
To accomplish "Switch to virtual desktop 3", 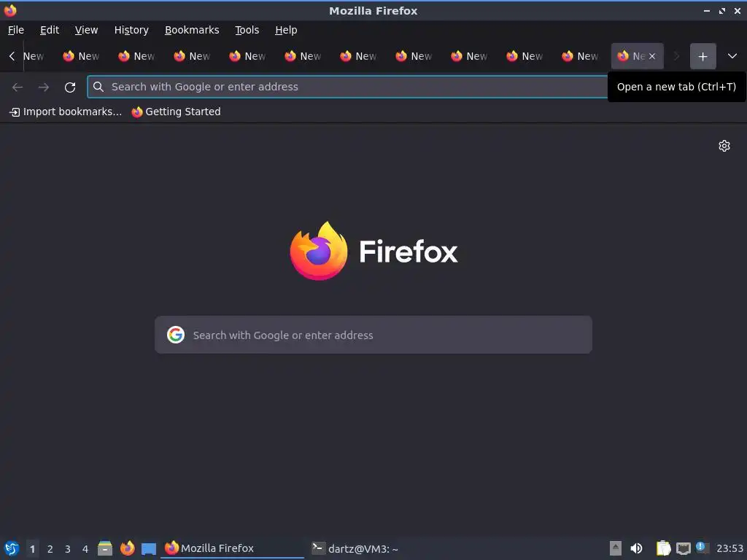I will (68, 548).
